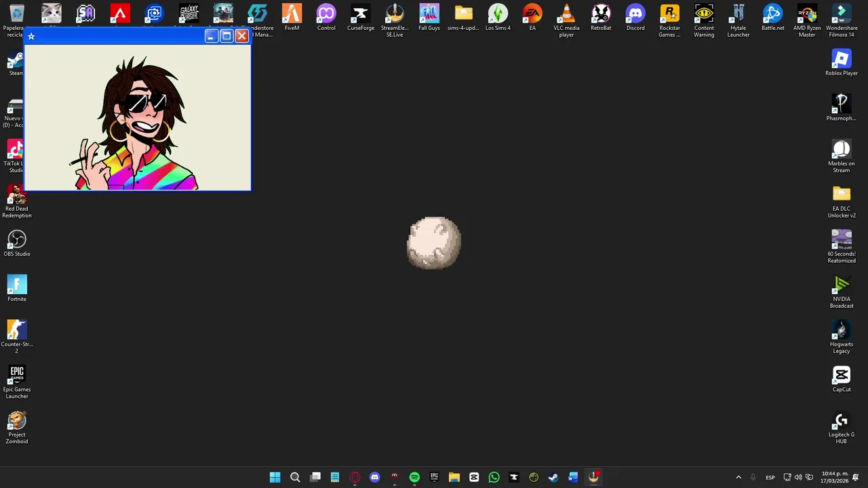
Task: Open WhatsApp from the taskbar
Action: (494, 477)
